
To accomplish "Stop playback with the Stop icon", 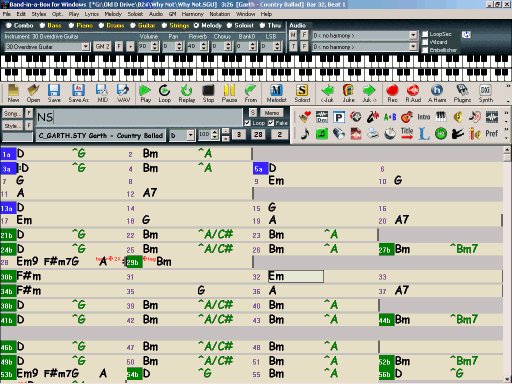I will click(x=208, y=93).
